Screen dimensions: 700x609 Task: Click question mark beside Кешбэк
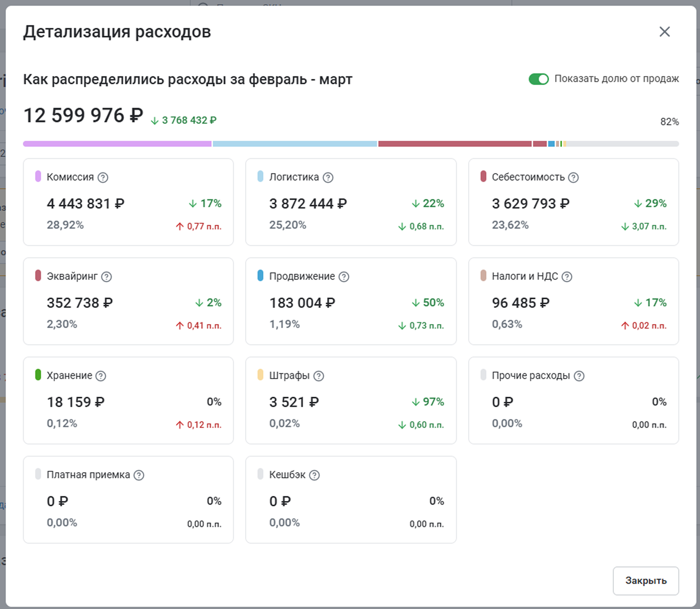coord(314,475)
